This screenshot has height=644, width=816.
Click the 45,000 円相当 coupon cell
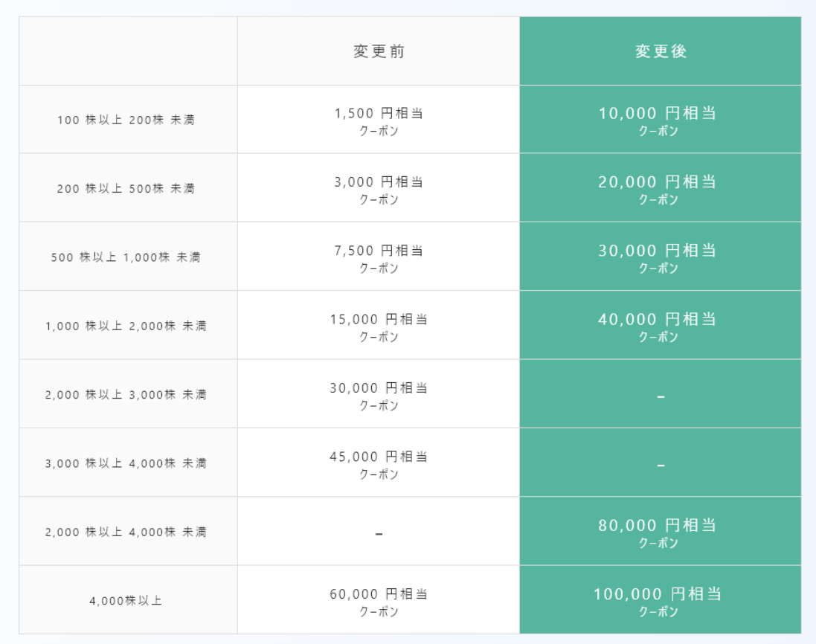(379, 463)
